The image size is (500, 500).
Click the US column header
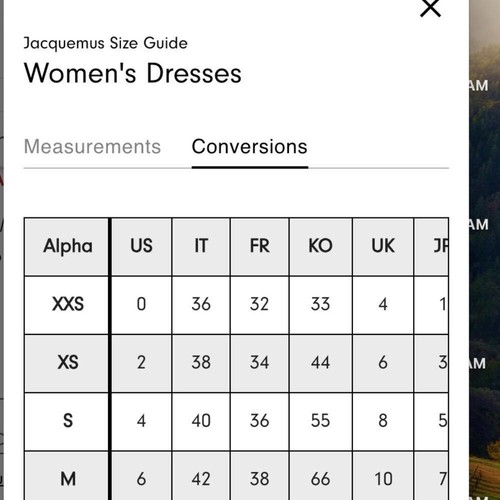pos(142,247)
